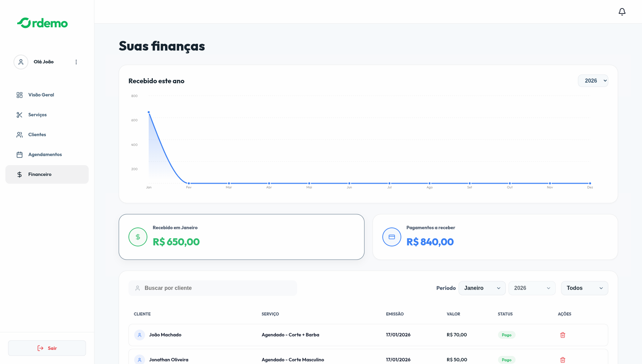Click the Ordemo logo
642x364 pixels.
42,23
